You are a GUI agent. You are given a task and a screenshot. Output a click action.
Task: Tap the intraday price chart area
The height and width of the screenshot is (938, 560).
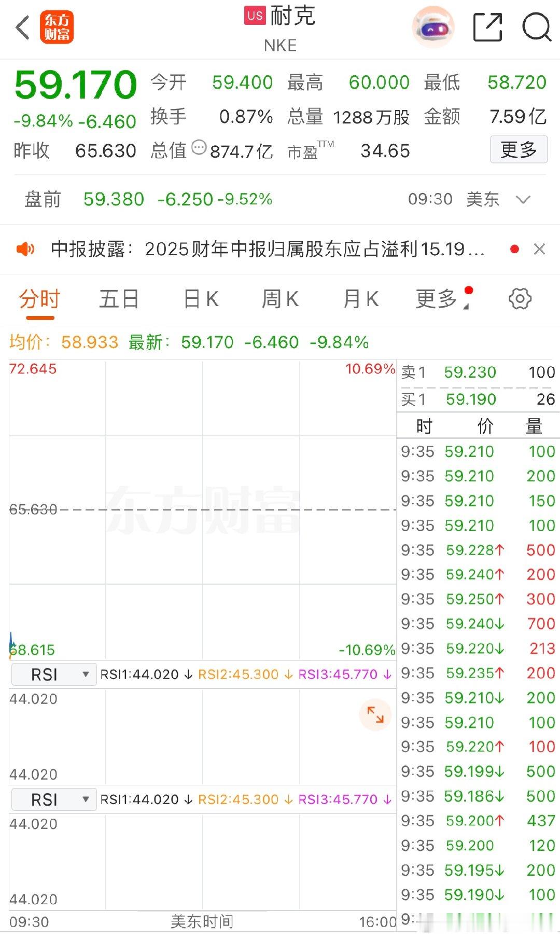202,510
